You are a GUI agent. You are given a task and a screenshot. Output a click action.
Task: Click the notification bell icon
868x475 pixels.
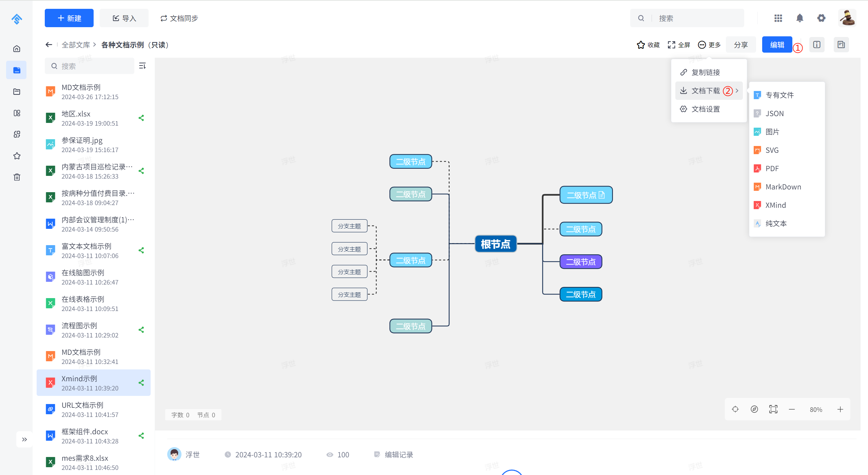click(799, 18)
